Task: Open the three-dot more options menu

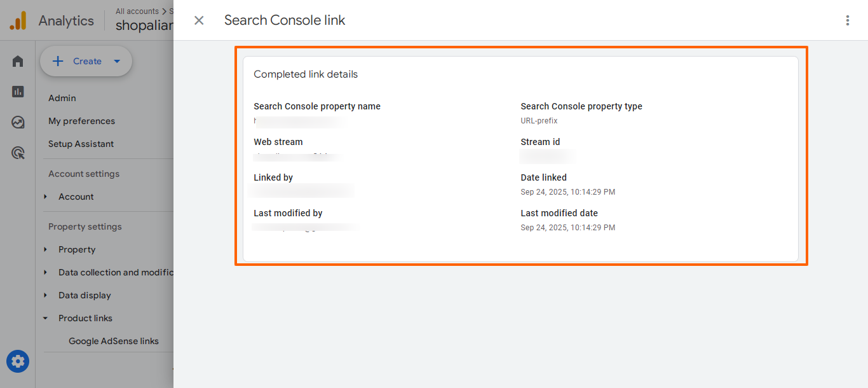Action: point(847,20)
